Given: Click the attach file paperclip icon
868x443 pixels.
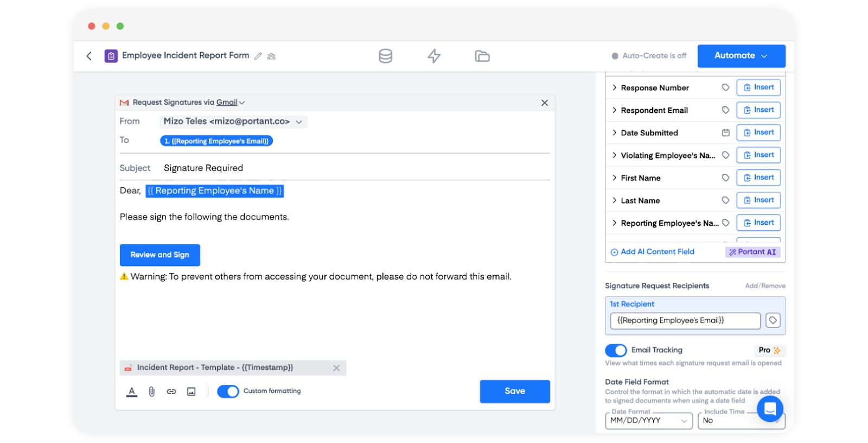Looking at the screenshot, I should 152,391.
